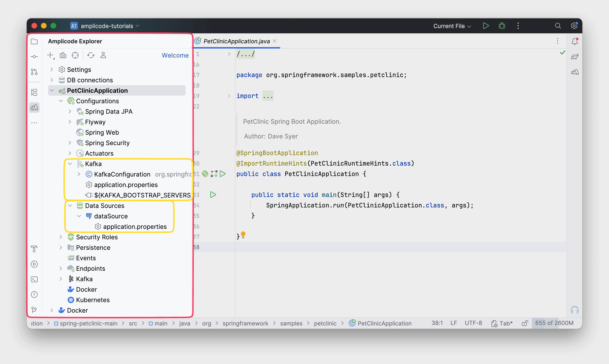Open the Build hammer tool window
This screenshot has width=609, height=364.
[34, 249]
